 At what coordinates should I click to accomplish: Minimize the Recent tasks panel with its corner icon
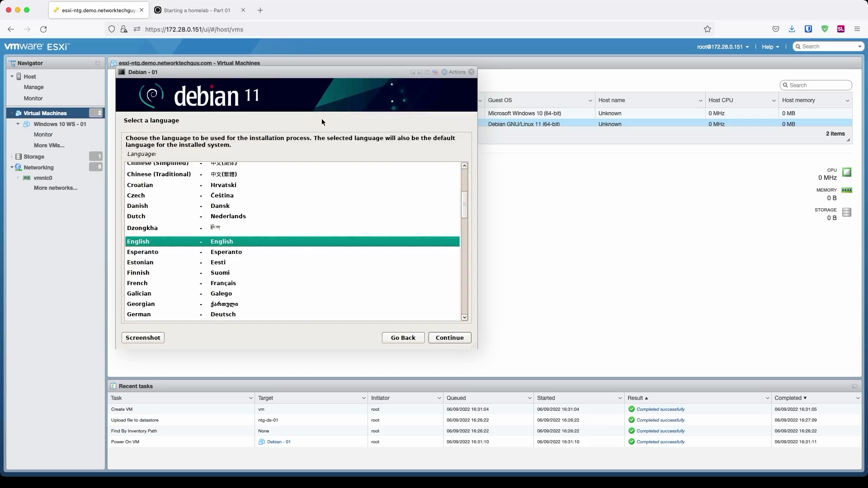[854, 386]
